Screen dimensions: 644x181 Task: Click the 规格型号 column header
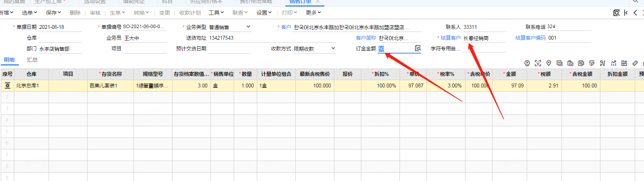[x=153, y=74]
